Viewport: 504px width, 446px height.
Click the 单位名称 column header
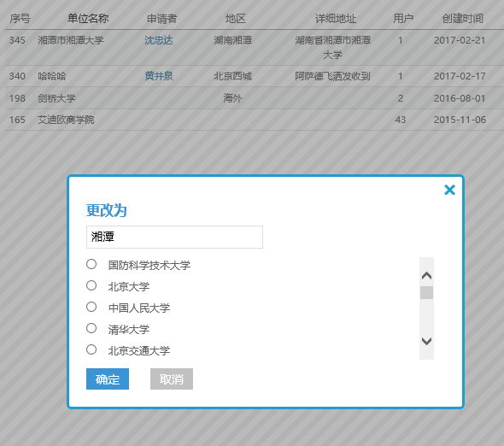[x=88, y=18]
